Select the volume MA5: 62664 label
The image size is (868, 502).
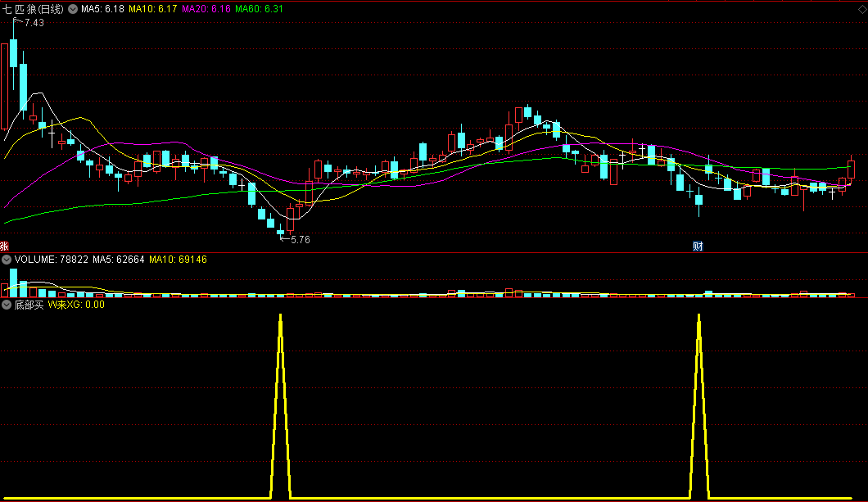[x=119, y=260]
